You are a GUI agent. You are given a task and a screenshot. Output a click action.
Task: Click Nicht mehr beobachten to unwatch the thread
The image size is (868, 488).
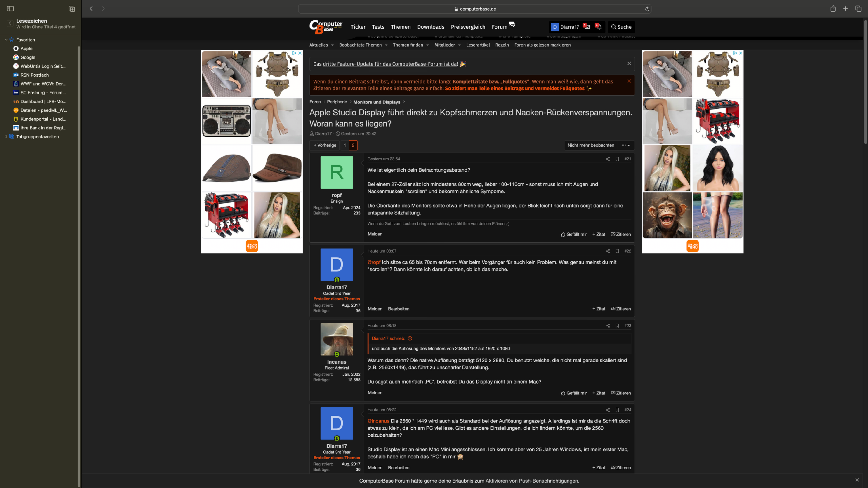[591, 145]
